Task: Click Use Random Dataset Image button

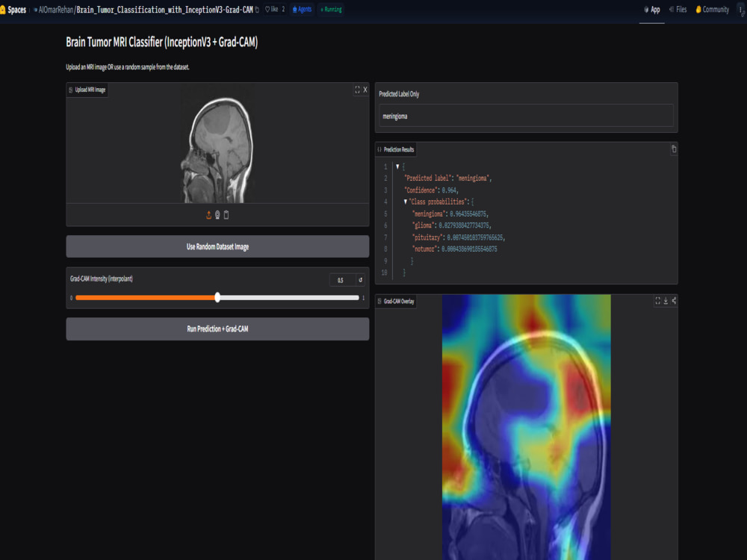Action: (x=217, y=246)
